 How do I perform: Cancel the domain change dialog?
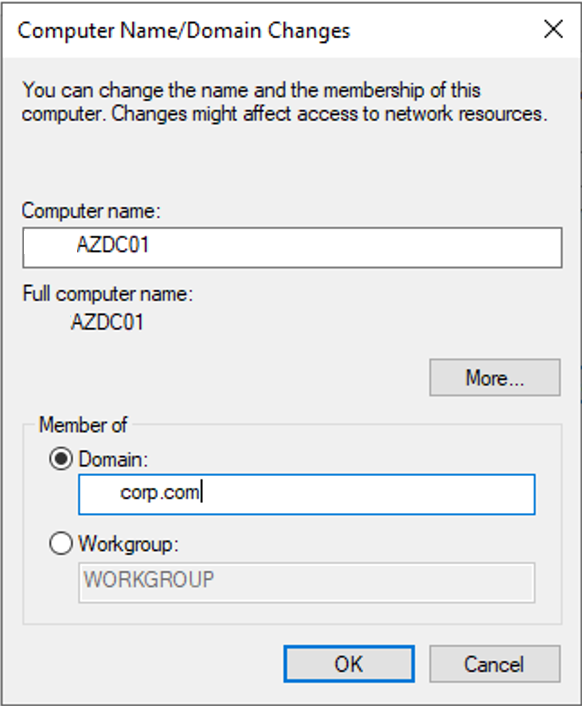coord(495,664)
